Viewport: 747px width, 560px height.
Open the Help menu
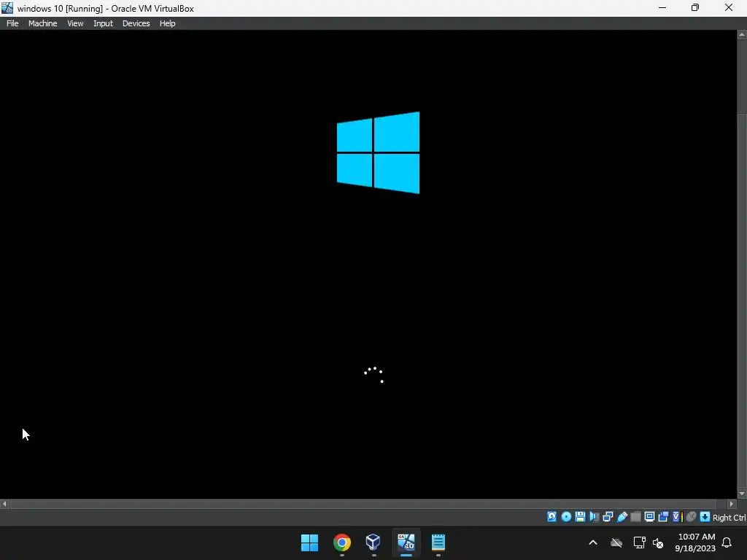[167, 23]
